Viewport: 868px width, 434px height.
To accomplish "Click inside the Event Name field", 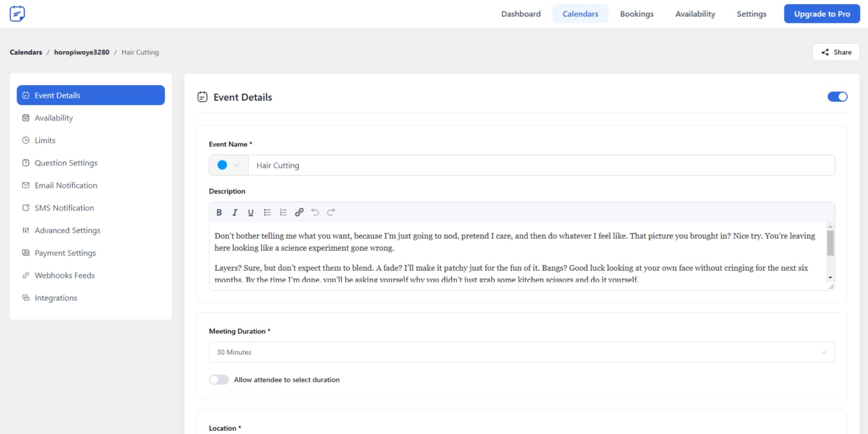I will (482, 165).
